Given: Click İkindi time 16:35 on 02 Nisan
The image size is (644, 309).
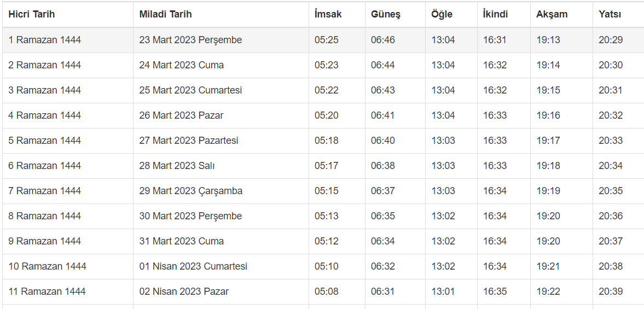Looking at the screenshot, I should point(495,291).
